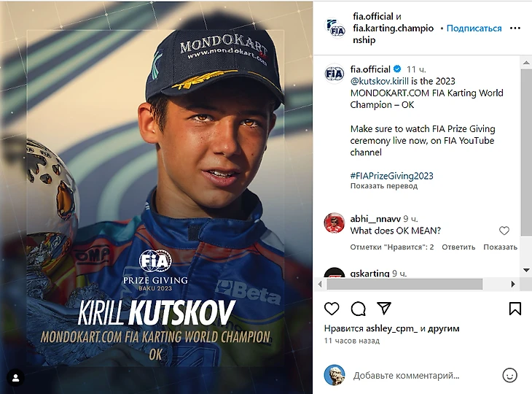Open three-dots more options menu
Screen dimensions: 532x394
pos(515,28)
